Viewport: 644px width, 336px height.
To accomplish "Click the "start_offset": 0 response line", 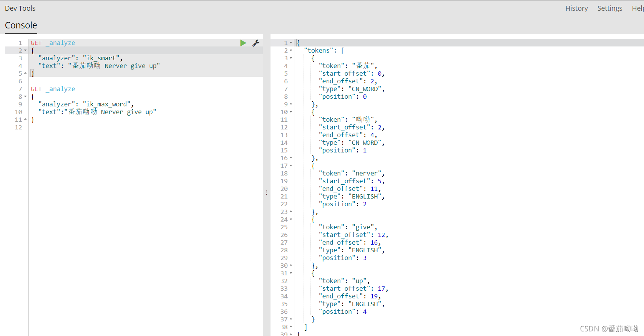I will (x=352, y=73).
